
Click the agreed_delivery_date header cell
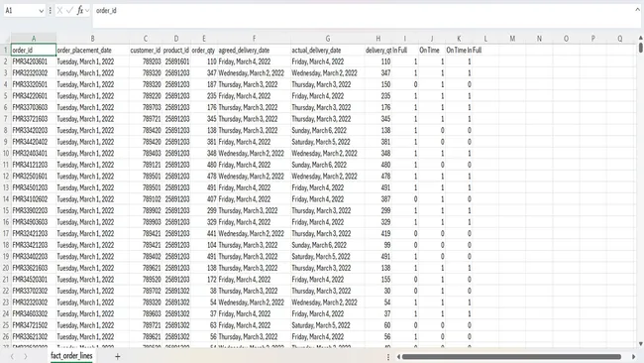coord(254,51)
